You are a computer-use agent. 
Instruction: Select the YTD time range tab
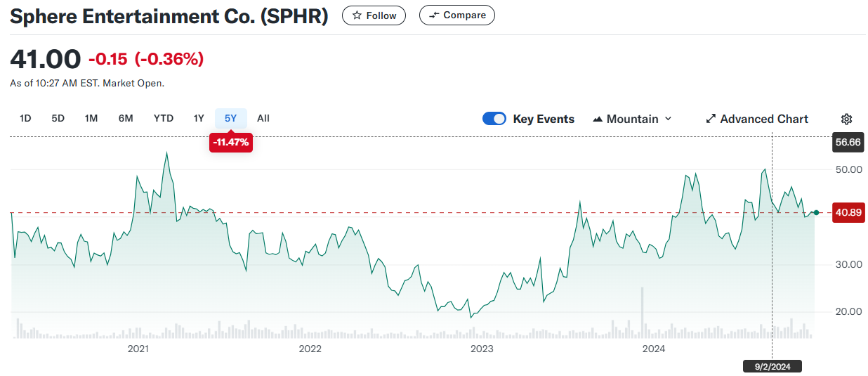click(x=164, y=118)
